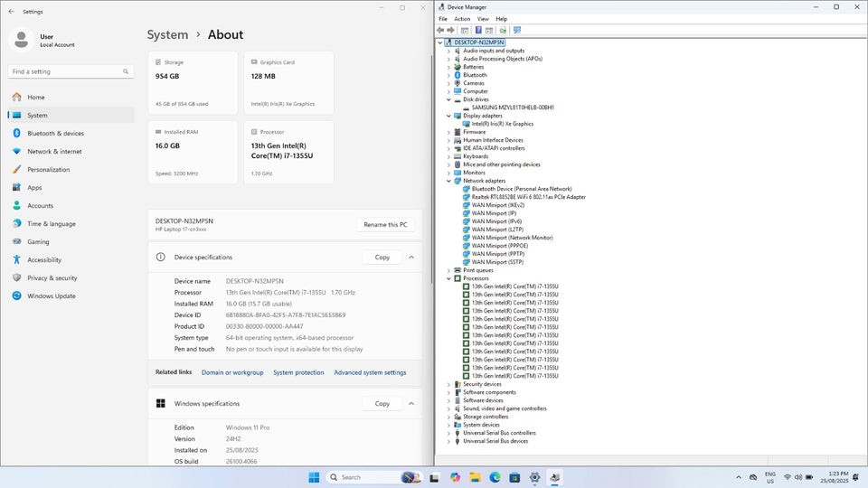This screenshot has height=488, width=868.
Task: Open Personalization settings page
Action: pos(71,169)
